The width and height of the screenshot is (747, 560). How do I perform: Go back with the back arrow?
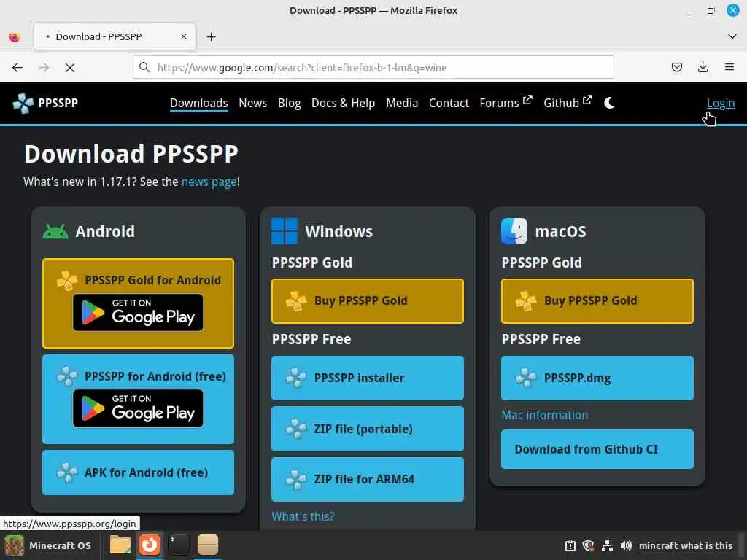point(18,68)
